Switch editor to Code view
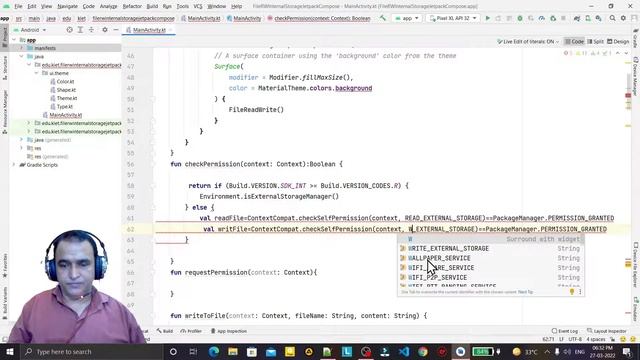This screenshot has height=360, width=640. [x=574, y=42]
